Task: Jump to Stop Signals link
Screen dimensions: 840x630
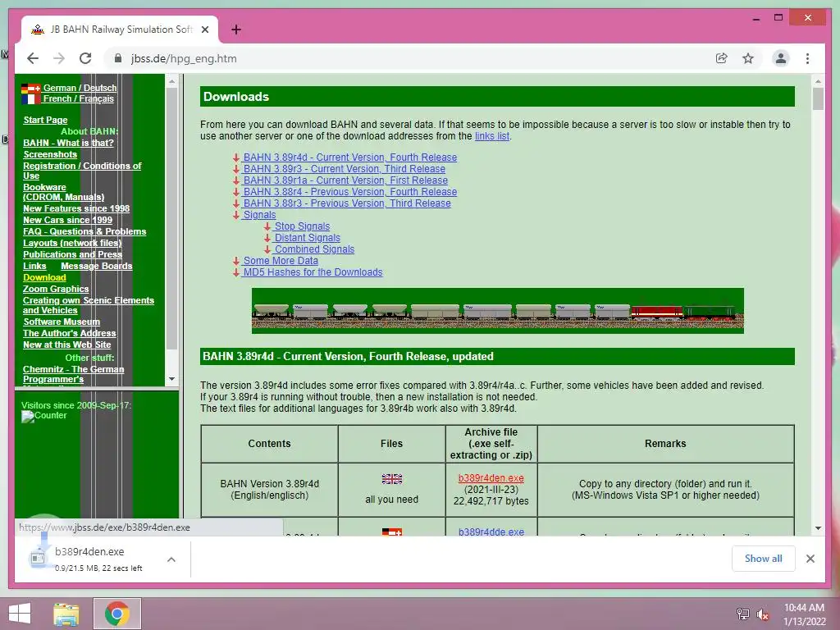Action: 302,226
